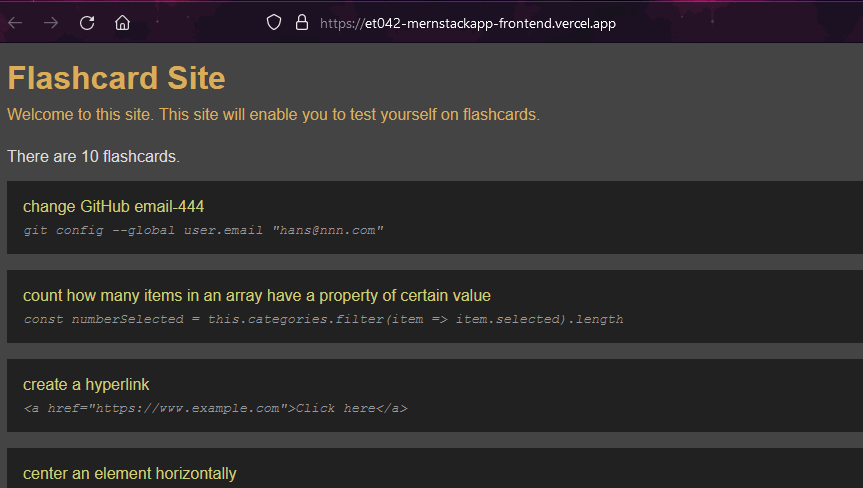Show site security via padlock icon
Screen dimensions: 863x488
coord(302,23)
